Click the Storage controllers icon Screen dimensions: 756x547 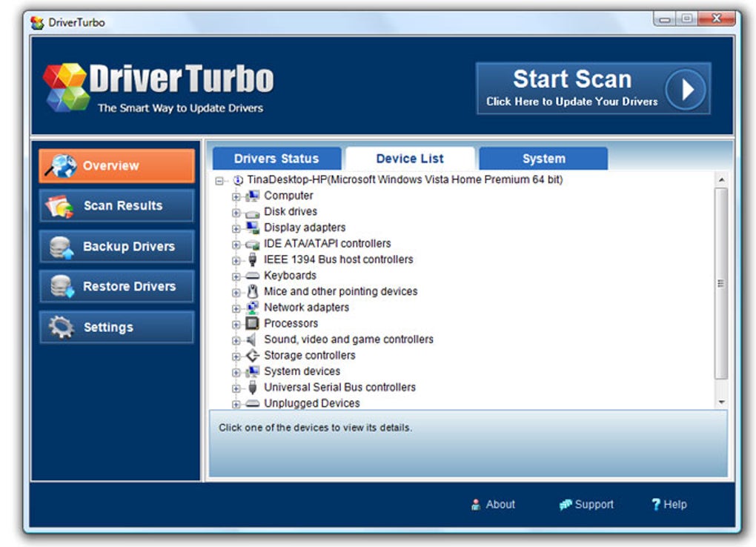252,356
